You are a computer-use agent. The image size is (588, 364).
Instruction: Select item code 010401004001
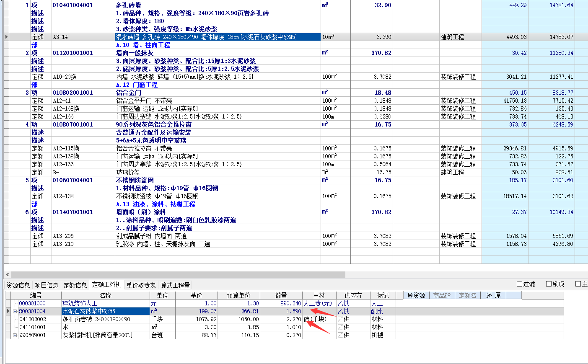(73, 5)
